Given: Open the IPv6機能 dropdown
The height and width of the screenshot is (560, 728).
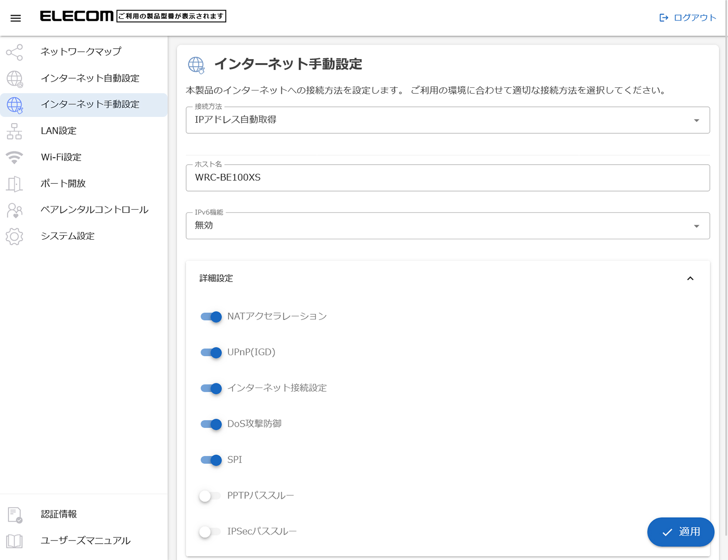Looking at the screenshot, I should tap(447, 226).
